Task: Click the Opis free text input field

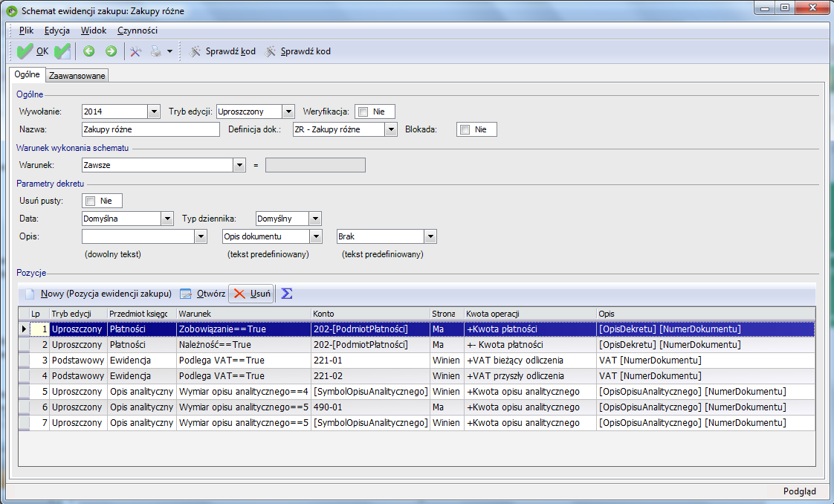Action: 138,236
